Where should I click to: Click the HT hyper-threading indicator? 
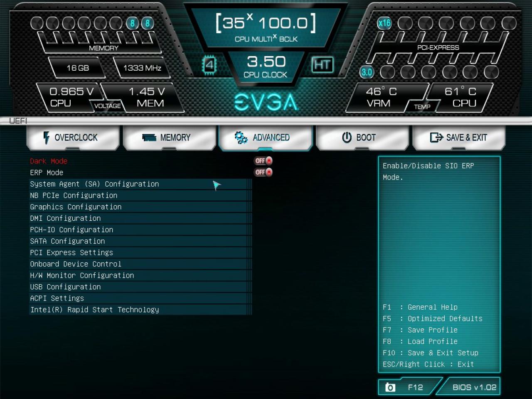tap(322, 65)
